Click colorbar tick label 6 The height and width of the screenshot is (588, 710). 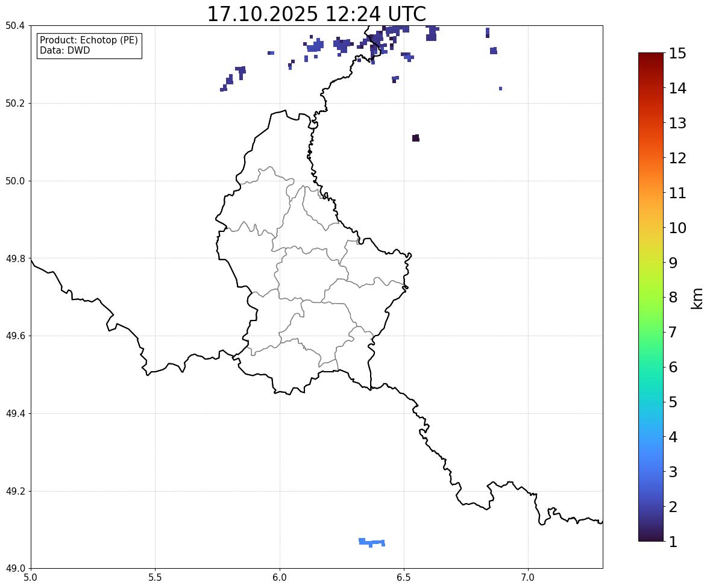(673, 367)
